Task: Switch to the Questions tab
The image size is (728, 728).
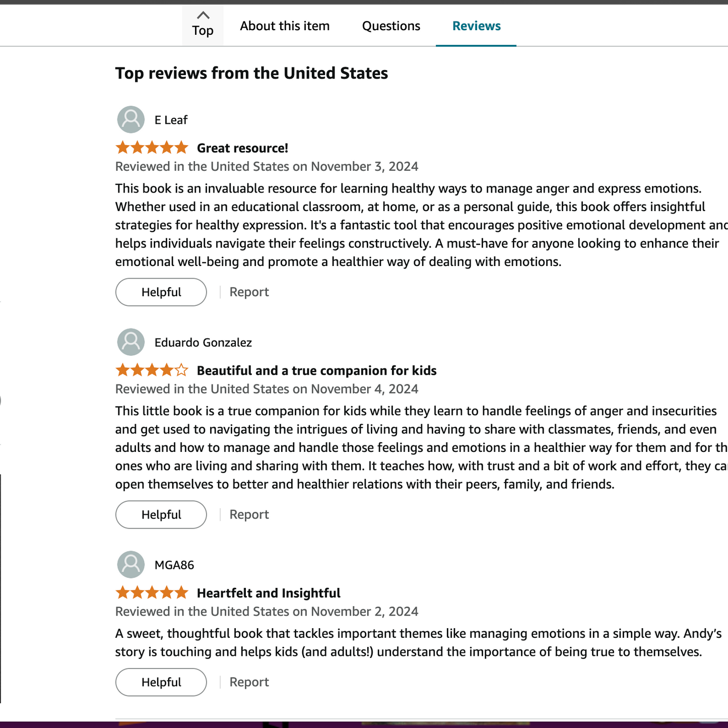Action: (391, 26)
